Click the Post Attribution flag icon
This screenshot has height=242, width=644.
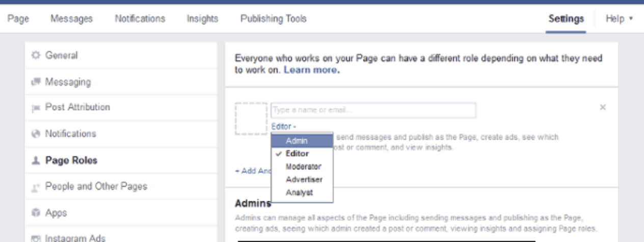click(x=36, y=108)
